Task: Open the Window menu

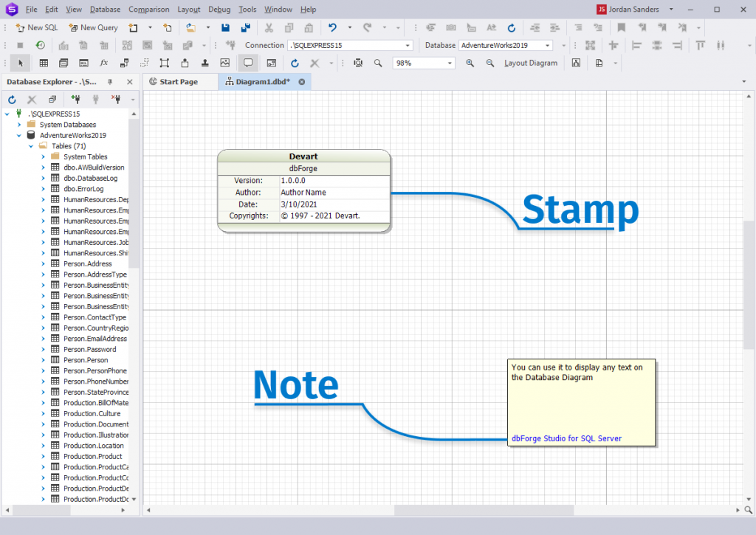Action: [278, 9]
